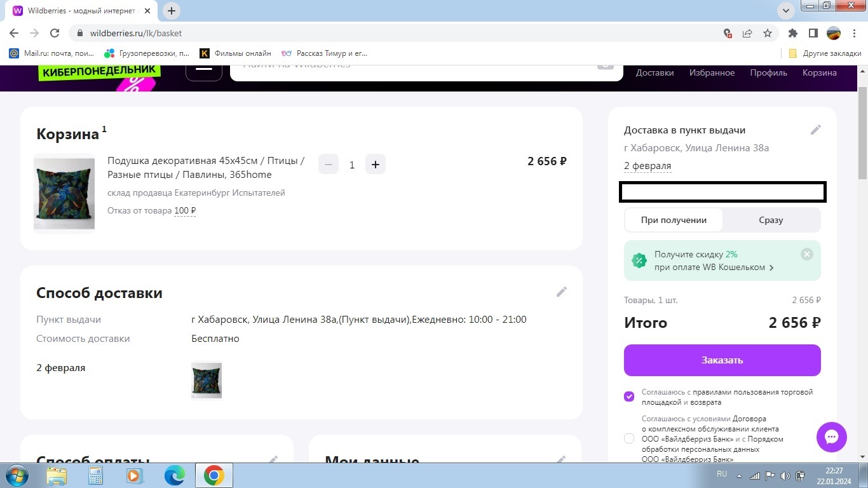Expand the 2 февраля delivery date details

coord(648,166)
